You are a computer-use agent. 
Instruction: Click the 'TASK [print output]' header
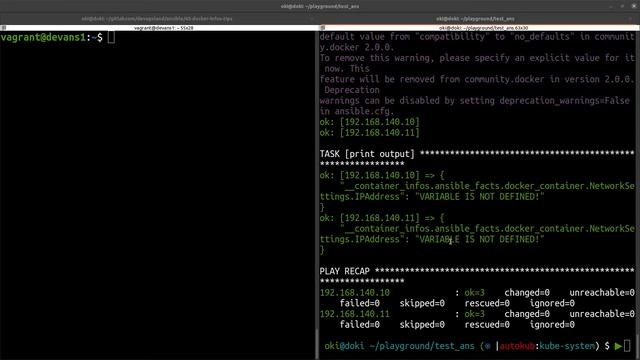[367, 154]
